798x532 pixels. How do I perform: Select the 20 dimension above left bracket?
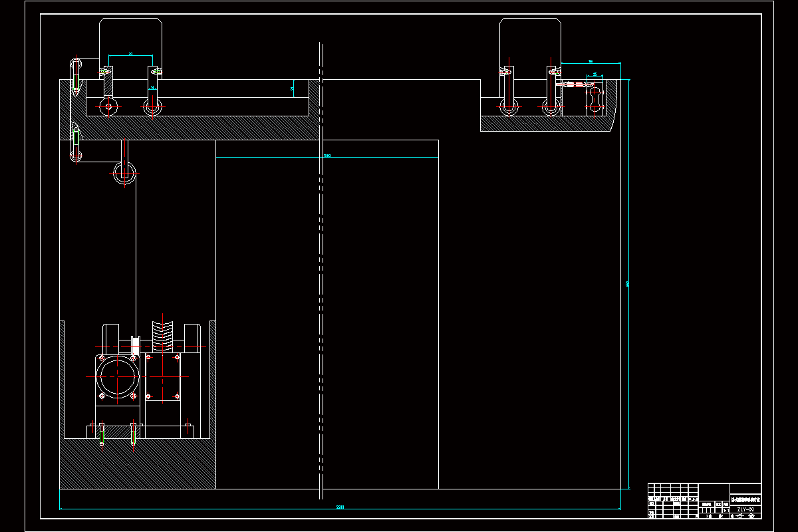(x=130, y=53)
